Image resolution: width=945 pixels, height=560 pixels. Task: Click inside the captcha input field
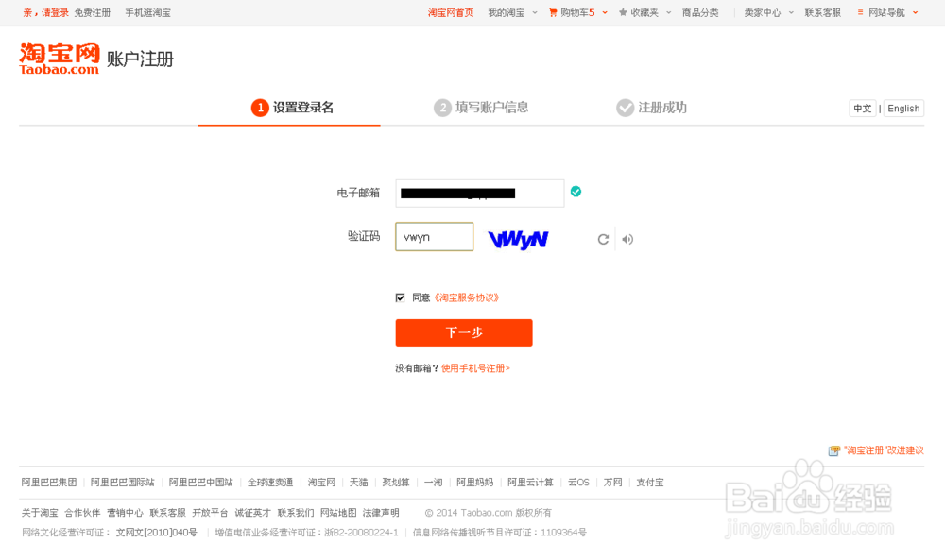[x=434, y=236]
